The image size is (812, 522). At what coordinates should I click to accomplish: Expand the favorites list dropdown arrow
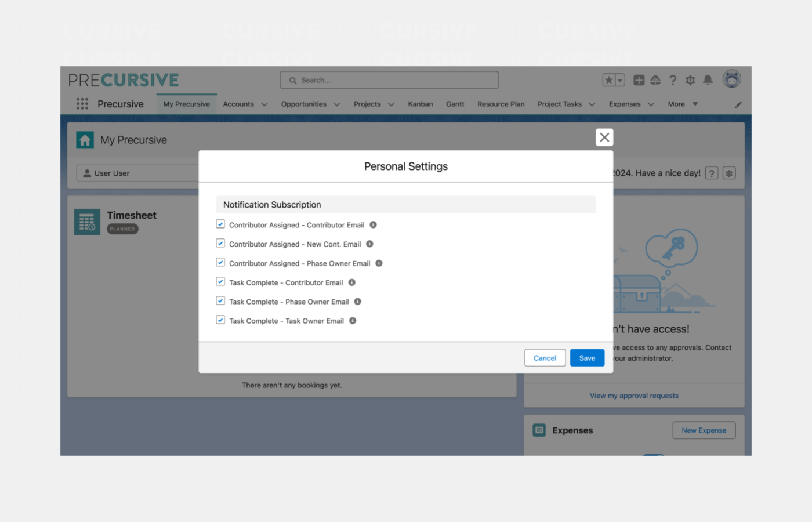(x=620, y=80)
